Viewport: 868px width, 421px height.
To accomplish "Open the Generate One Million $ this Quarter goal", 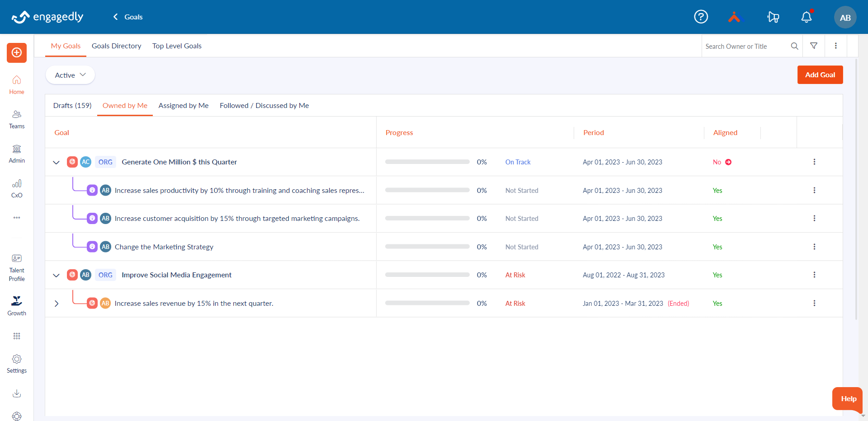I will (x=179, y=162).
